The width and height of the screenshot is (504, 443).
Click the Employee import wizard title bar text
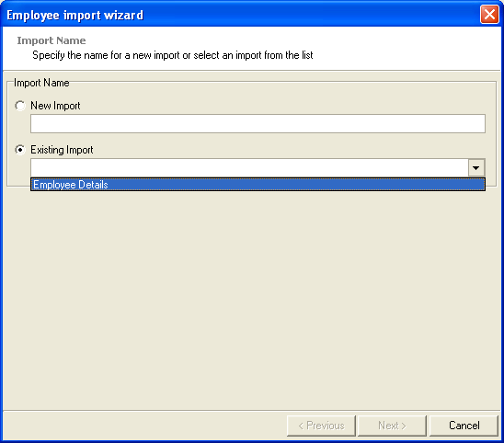click(x=74, y=15)
